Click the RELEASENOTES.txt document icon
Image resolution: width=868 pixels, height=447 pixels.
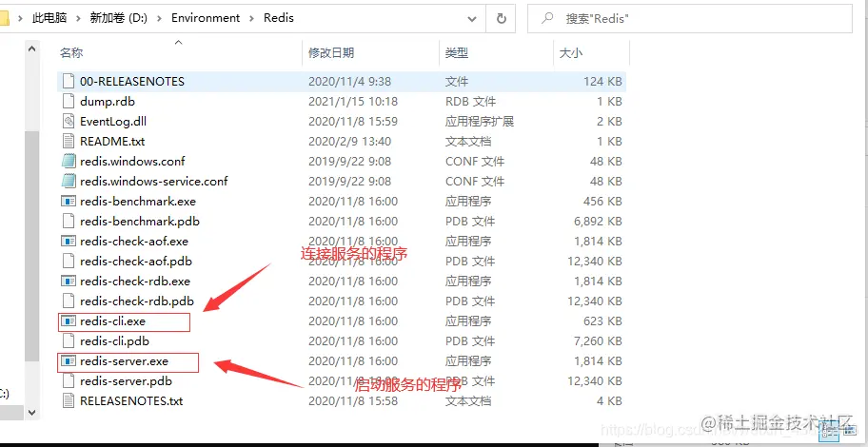69,400
